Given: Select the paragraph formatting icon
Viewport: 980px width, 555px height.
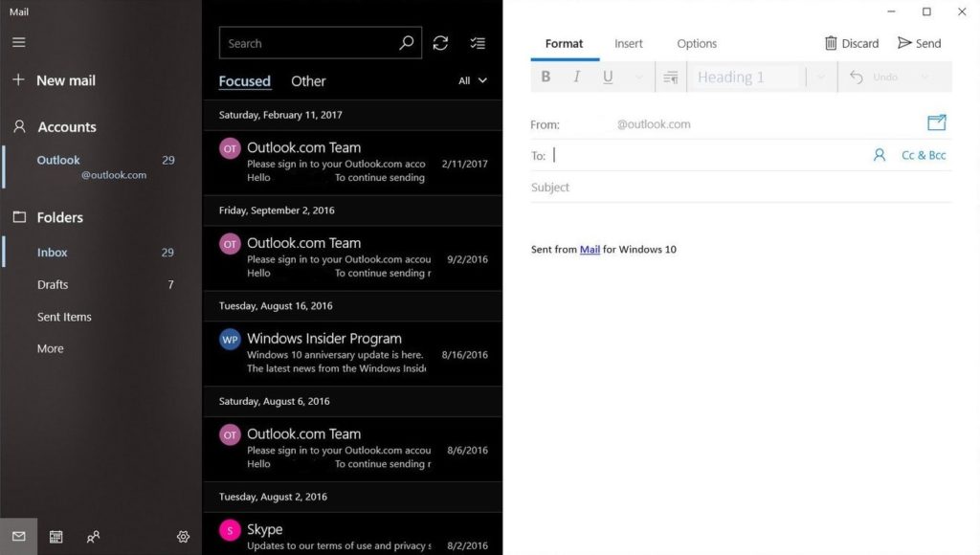Looking at the screenshot, I should tap(670, 77).
